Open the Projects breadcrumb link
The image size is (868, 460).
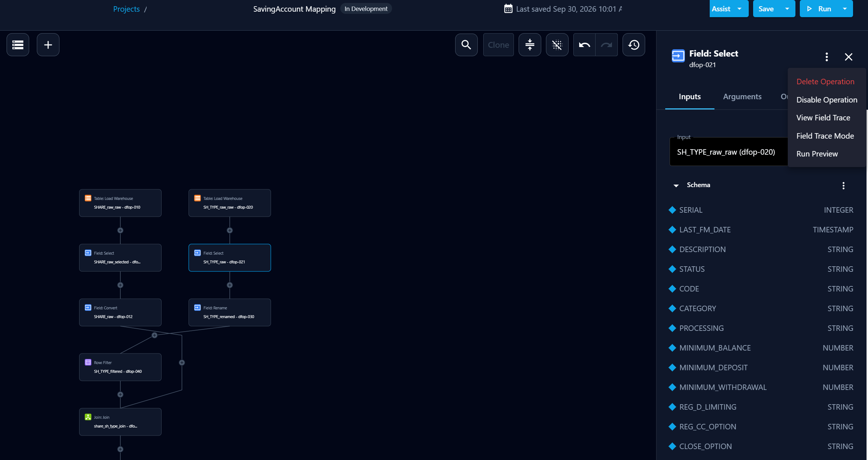click(126, 9)
